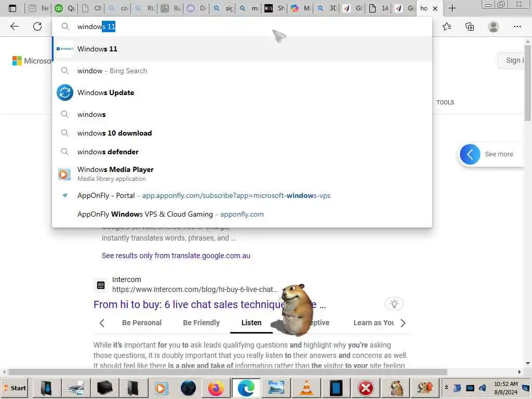Screen dimensions: 532x399
Task: Open the picture viewer taskbar icon
Action: 276,388
